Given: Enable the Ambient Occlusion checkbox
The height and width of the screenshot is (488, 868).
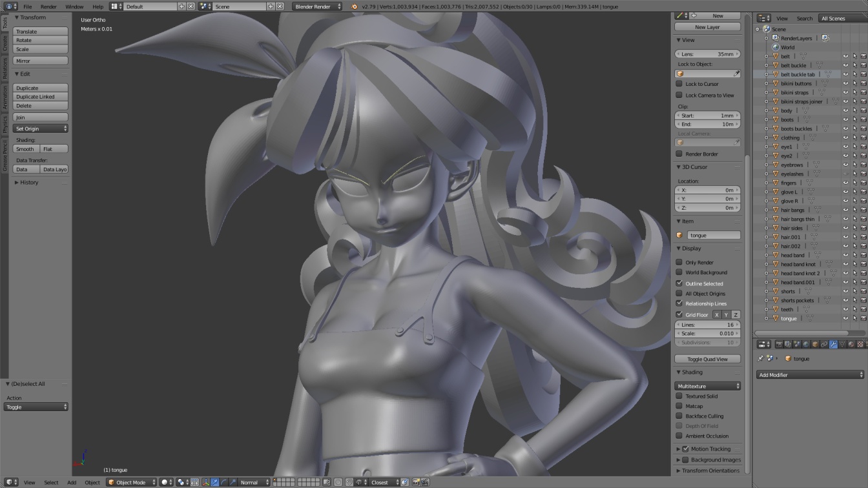Looking at the screenshot, I should [x=679, y=436].
